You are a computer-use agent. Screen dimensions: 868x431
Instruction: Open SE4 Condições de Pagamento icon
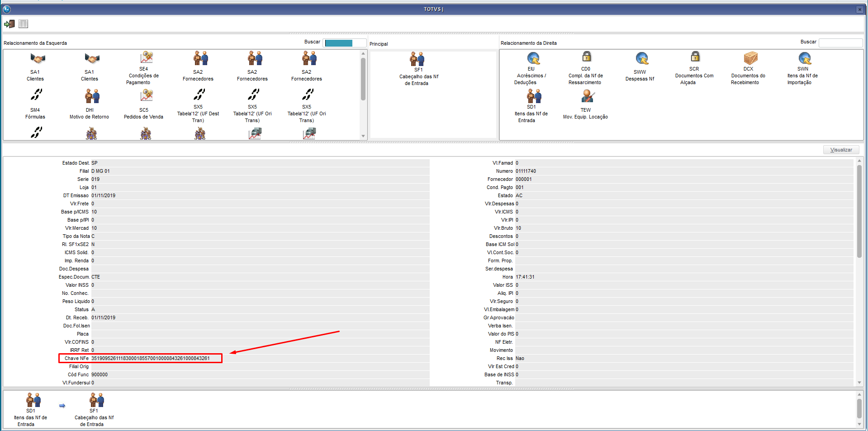point(146,58)
